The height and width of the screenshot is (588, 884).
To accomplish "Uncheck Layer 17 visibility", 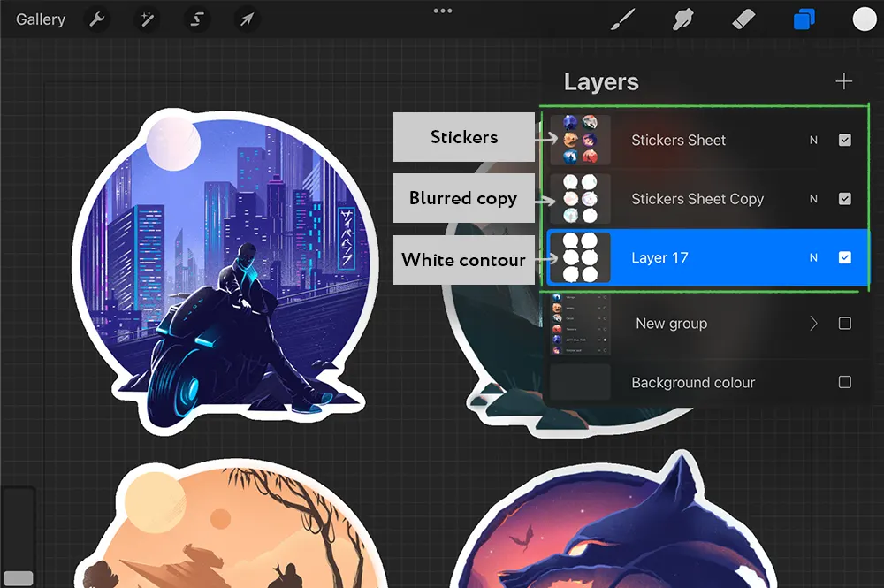I will (844, 257).
